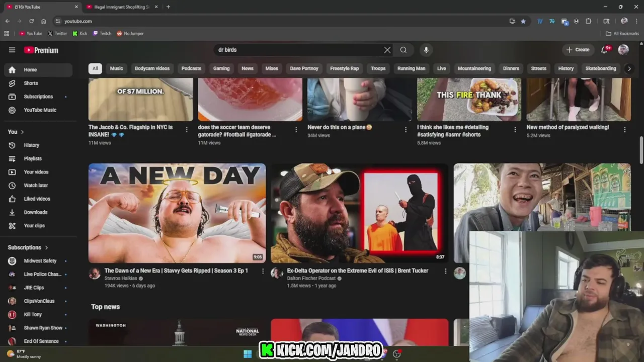Open Downloads in the sidebar
The width and height of the screenshot is (644, 362).
38,212
